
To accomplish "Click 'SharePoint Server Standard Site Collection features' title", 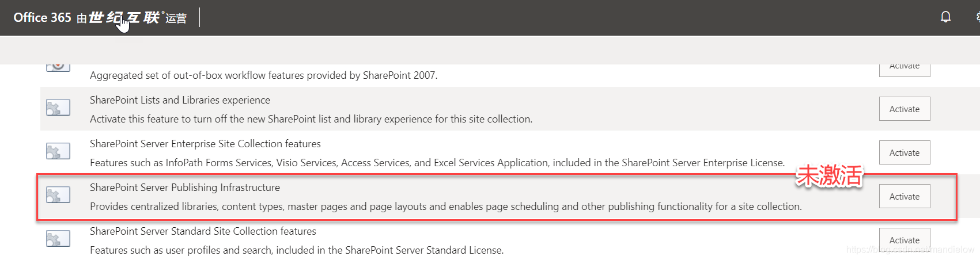I will click(203, 231).
